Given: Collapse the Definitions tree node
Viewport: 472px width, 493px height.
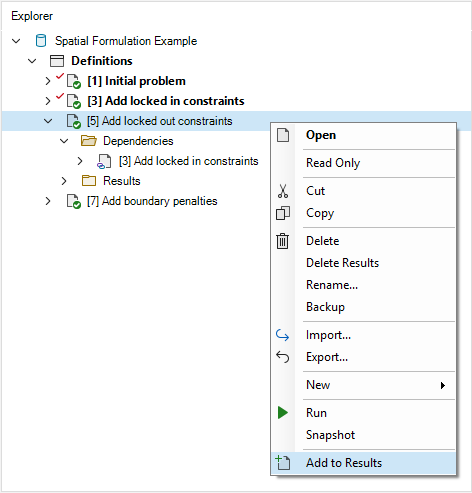Looking at the screenshot, I should [32, 61].
